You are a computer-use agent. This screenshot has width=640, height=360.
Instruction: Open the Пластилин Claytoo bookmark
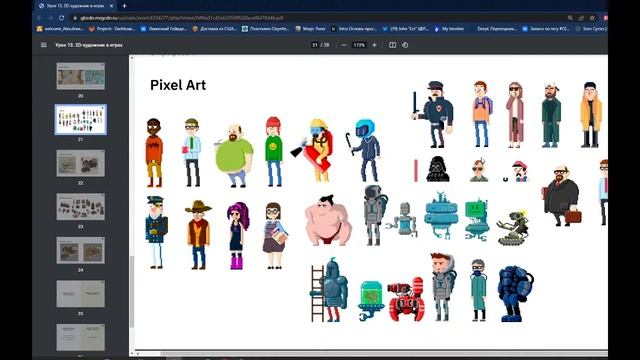tap(266, 29)
